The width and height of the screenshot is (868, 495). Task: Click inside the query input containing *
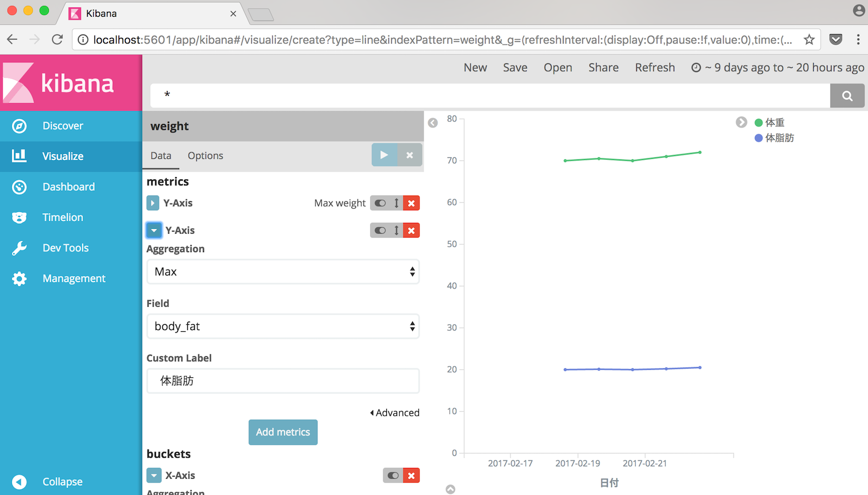point(380,95)
